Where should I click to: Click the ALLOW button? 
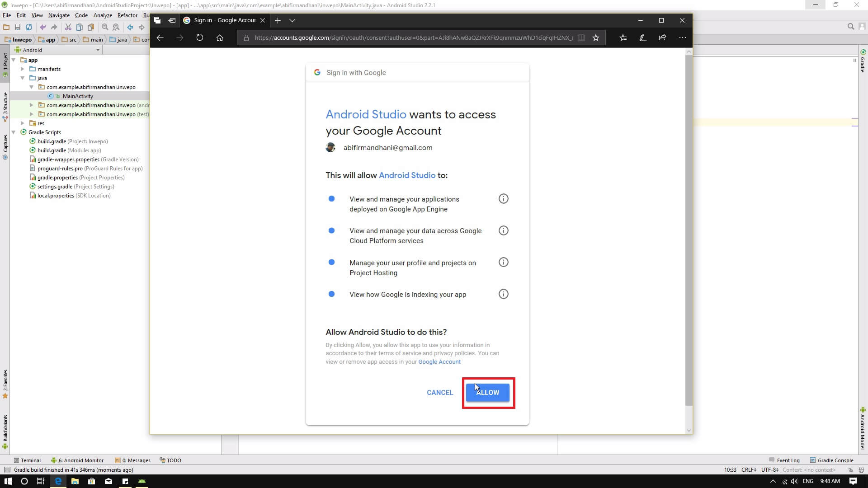(487, 393)
